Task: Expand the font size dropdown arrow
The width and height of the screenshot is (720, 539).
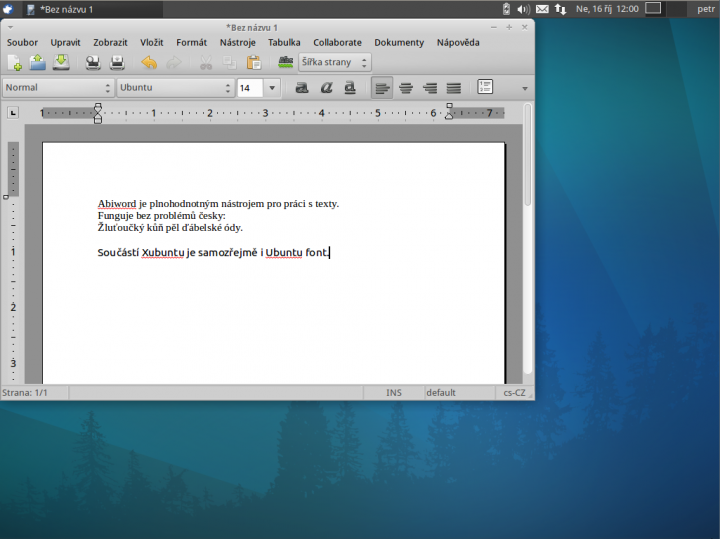Action: [x=272, y=87]
